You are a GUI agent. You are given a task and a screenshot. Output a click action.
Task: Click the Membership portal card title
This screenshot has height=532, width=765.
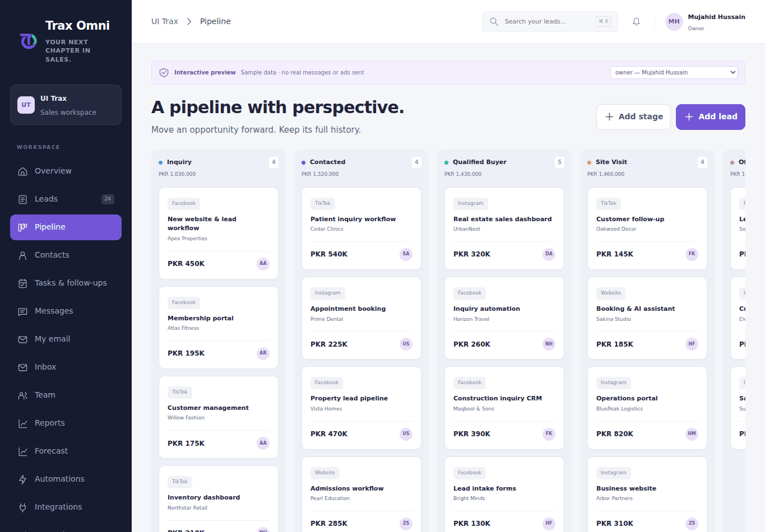201,318
